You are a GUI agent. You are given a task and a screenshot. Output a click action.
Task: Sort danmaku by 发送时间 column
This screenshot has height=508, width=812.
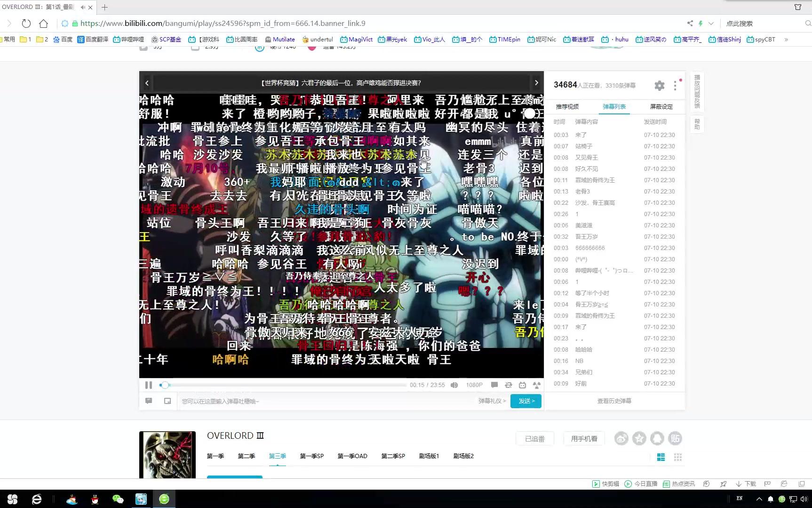[655, 122]
